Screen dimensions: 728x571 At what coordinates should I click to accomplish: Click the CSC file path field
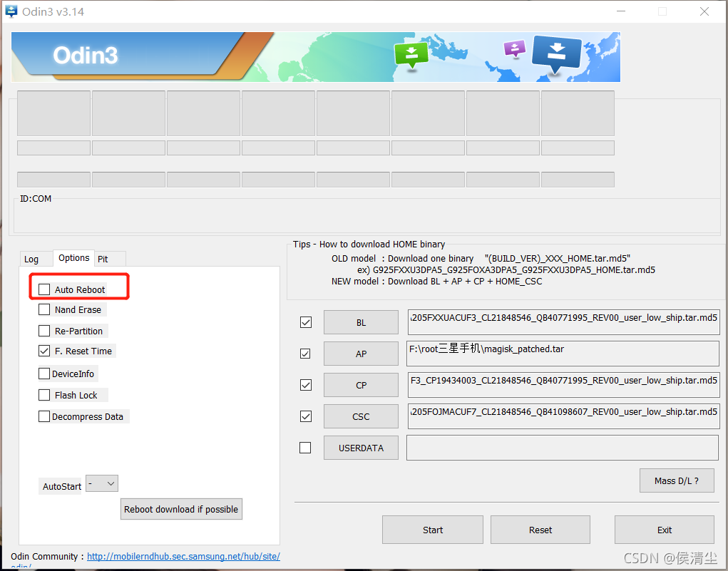point(563,416)
